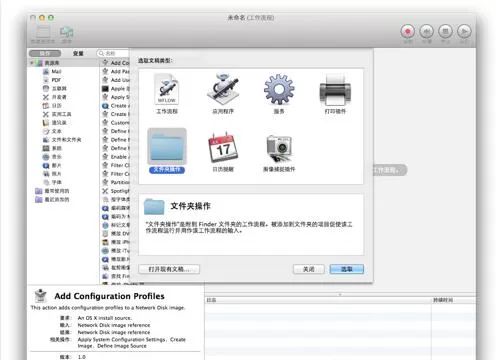Click the yellow minimize window button
This screenshot has width=501, height=360.
pyautogui.click(x=42, y=18)
